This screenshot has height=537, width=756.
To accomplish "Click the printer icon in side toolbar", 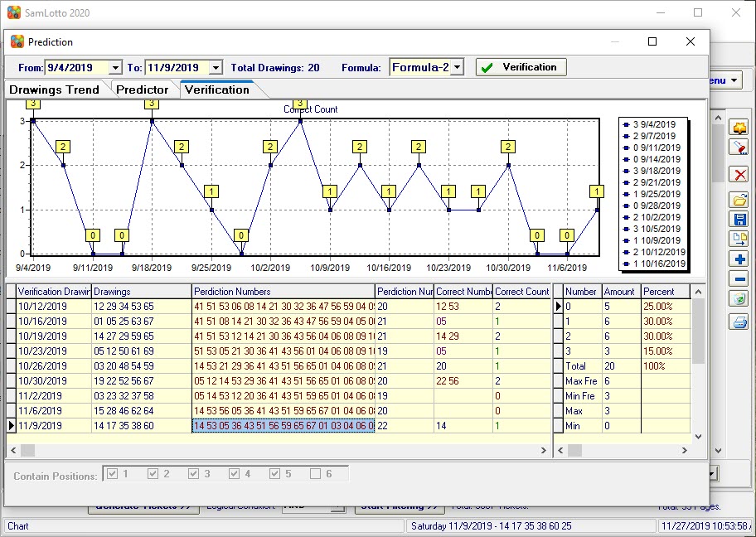I will [739, 322].
